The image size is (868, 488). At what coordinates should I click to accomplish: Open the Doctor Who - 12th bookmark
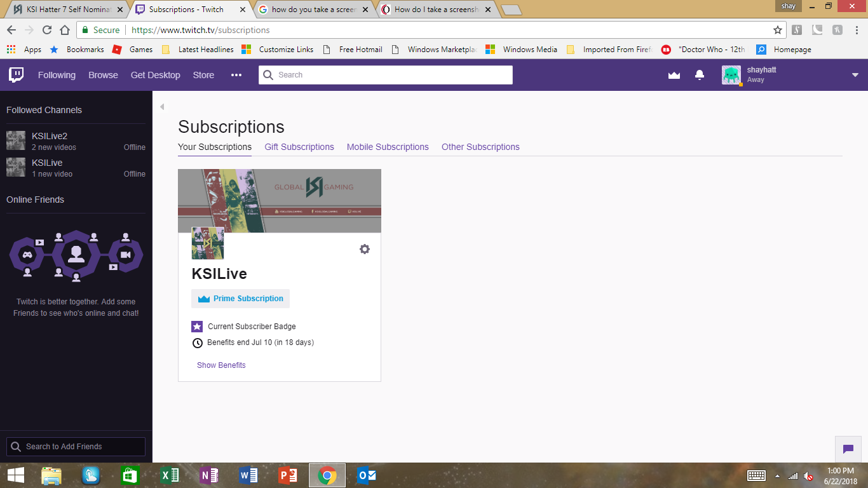[703, 50]
